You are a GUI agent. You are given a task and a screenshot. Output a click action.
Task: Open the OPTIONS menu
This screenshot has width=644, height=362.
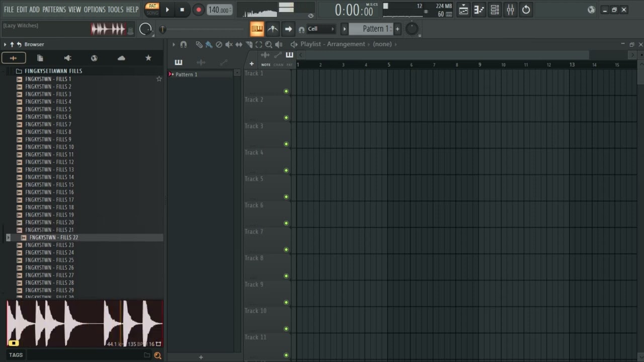pos(94,10)
